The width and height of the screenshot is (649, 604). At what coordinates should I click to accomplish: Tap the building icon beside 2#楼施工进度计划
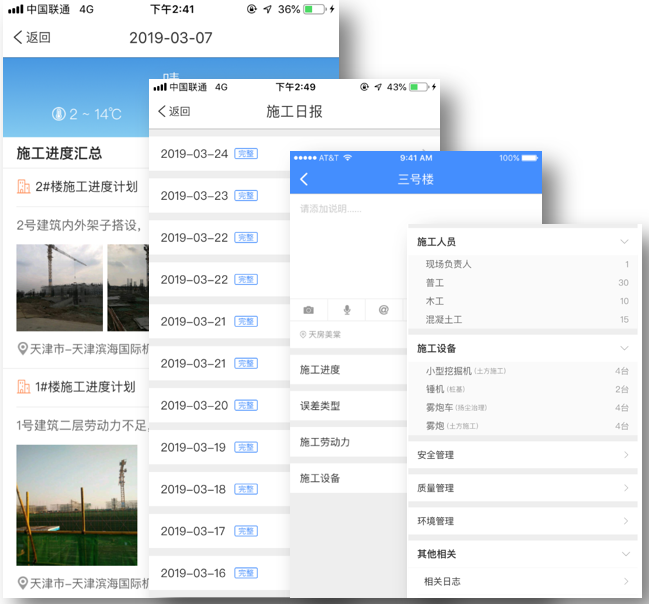24,187
